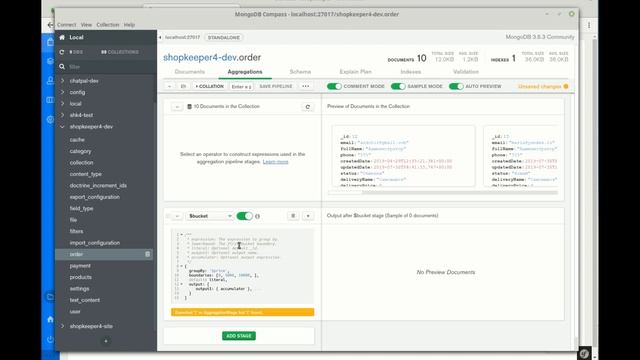
Task: Toggle Sample Mode switch
Action: click(x=398, y=87)
